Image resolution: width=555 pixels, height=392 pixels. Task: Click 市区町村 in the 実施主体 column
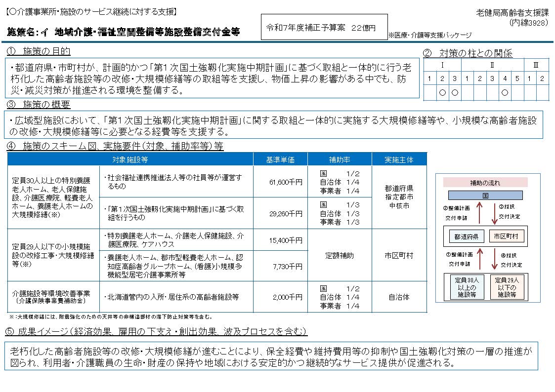399,255
